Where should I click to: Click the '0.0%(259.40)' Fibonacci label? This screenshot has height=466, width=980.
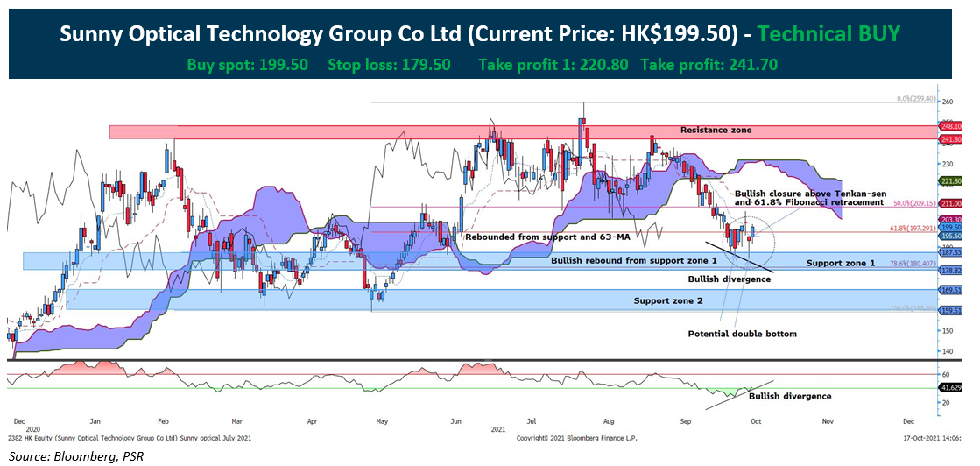(x=916, y=99)
